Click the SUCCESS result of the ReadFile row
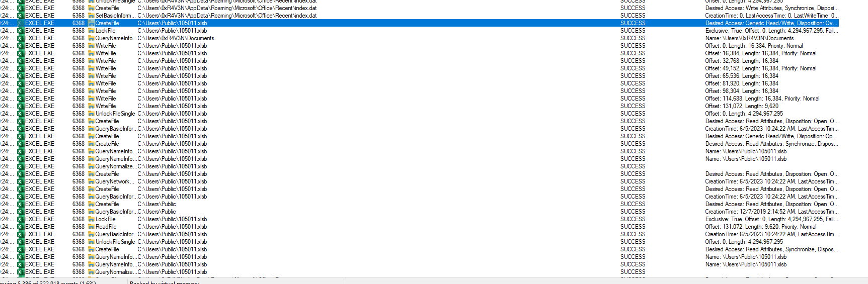 point(633,227)
